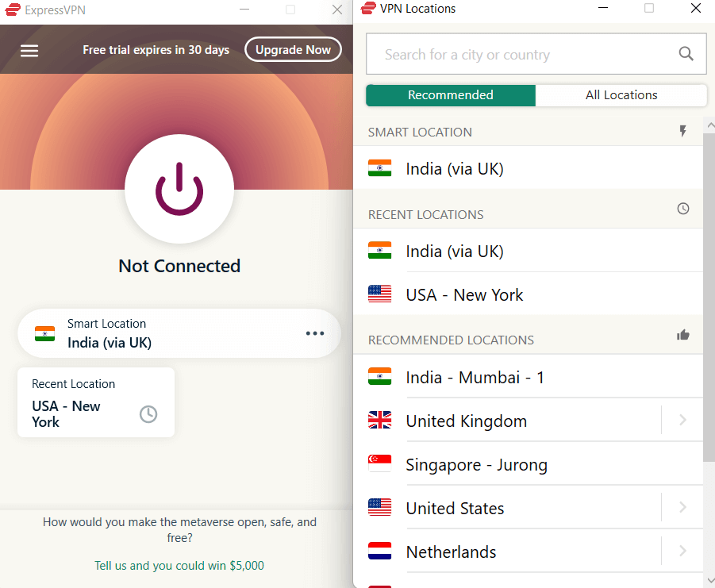The image size is (715, 588).
Task: Select United Kingdom location
Action: (507, 421)
